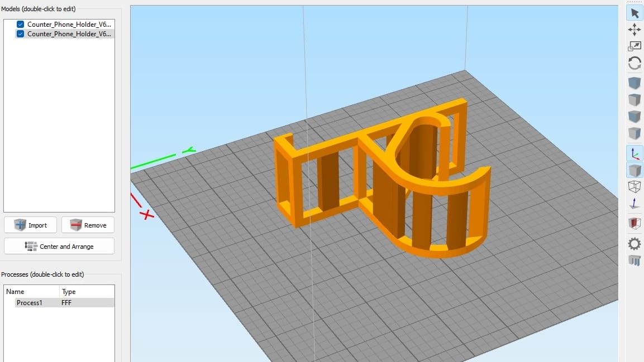644x362 pixels.
Task: Switch to front view cube icon
Action: 635,117
